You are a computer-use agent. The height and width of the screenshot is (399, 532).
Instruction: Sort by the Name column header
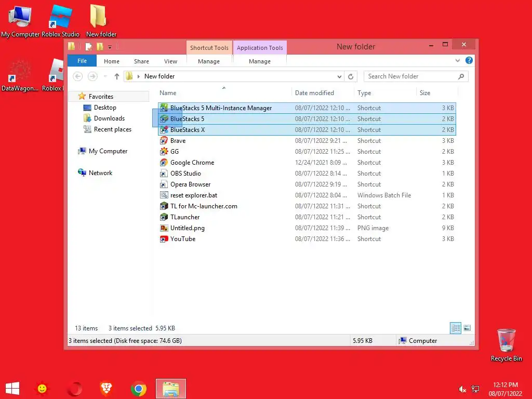point(168,92)
